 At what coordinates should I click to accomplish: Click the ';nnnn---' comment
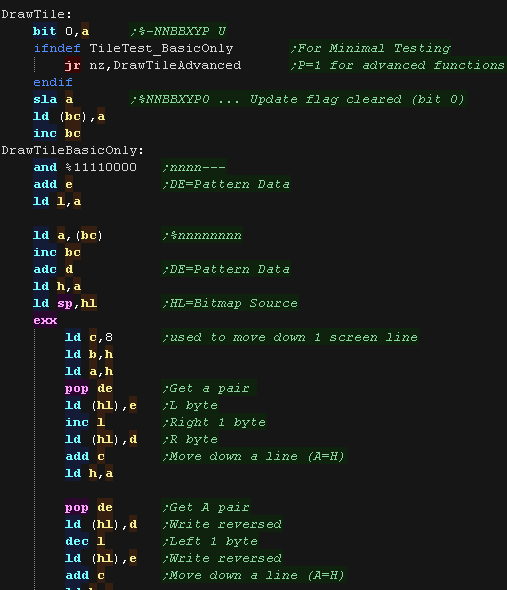(x=194, y=167)
